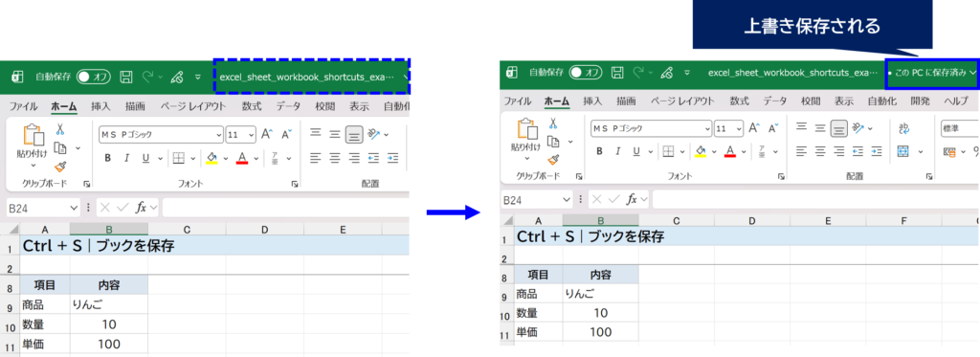The width and height of the screenshot is (980, 357).
Task: Toggle Italic in the left Excel window
Action: 126,158
